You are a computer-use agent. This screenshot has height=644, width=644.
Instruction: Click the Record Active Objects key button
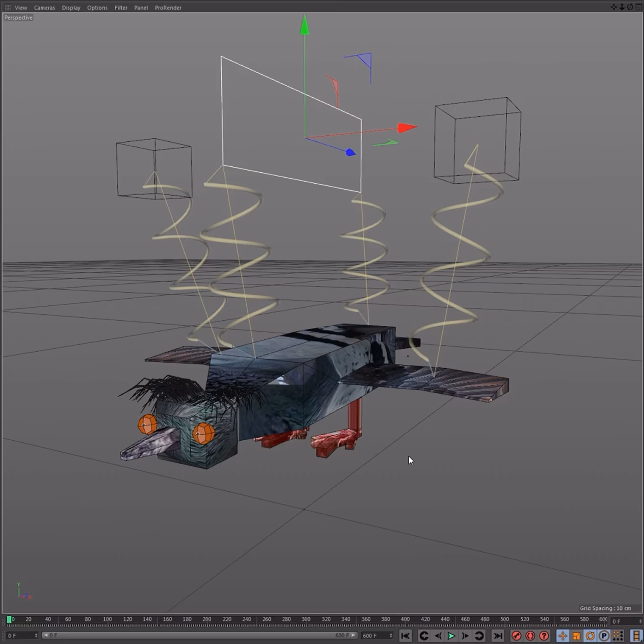[516, 636]
